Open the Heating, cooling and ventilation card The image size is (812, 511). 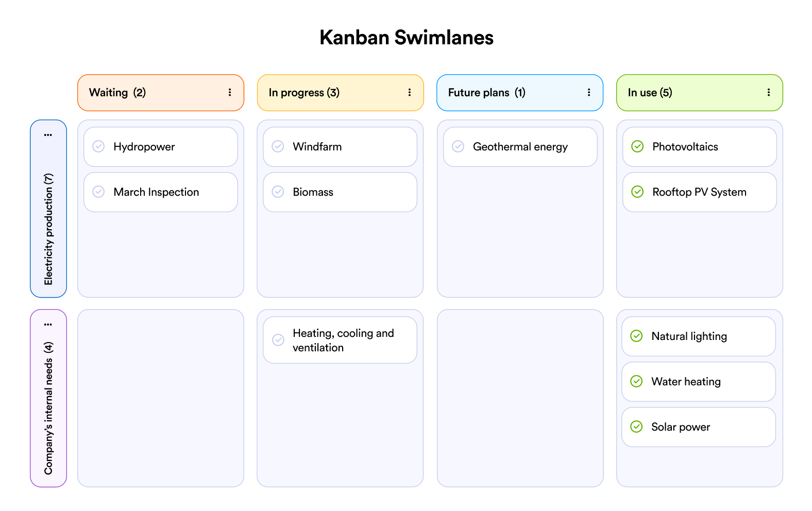[343, 340]
